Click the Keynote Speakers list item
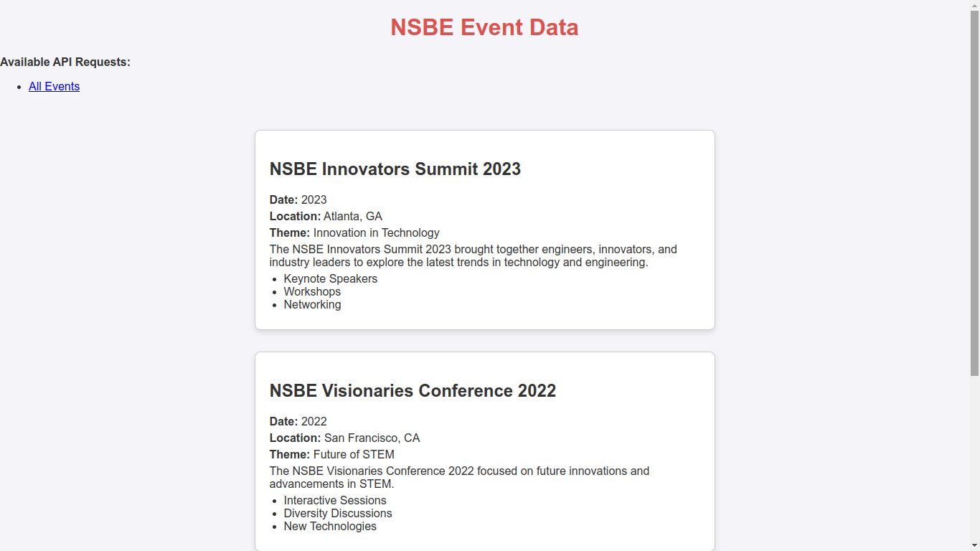Image resolution: width=980 pixels, height=551 pixels. (330, 279)
